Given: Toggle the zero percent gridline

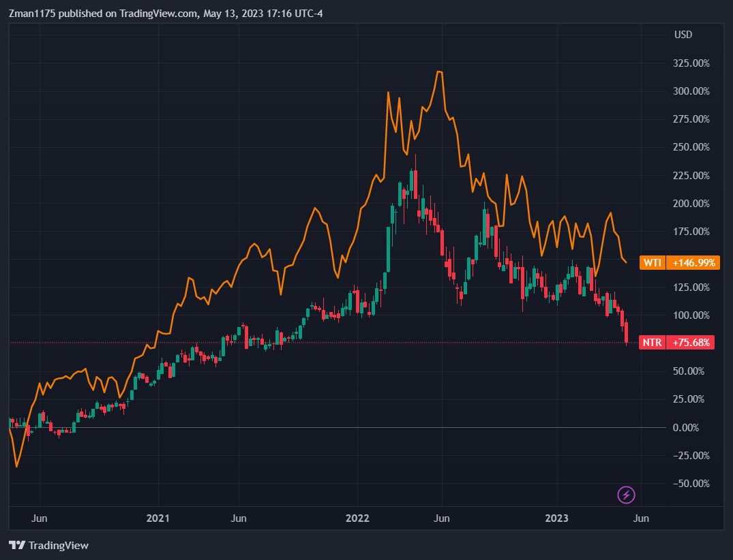Looking at the screenshot, I should [x=273, y=428].
